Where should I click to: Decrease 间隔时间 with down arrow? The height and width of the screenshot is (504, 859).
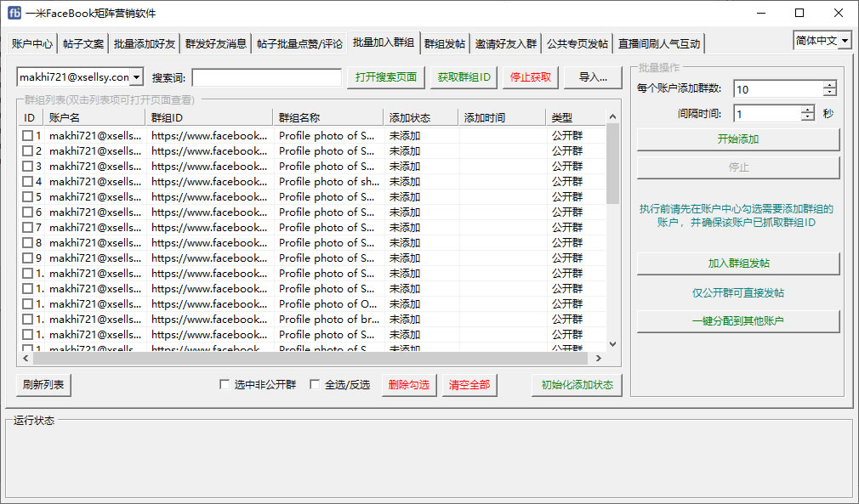point(807,117)
